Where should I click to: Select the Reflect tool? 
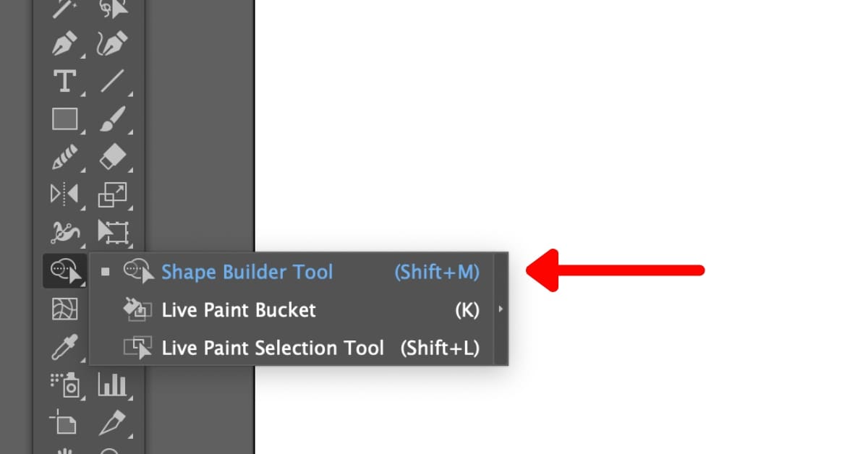click(x=65, y=194)
